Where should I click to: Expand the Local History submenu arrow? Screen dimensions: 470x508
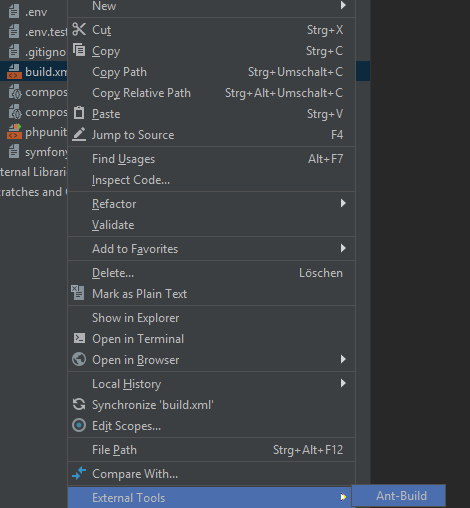[343, 383]
